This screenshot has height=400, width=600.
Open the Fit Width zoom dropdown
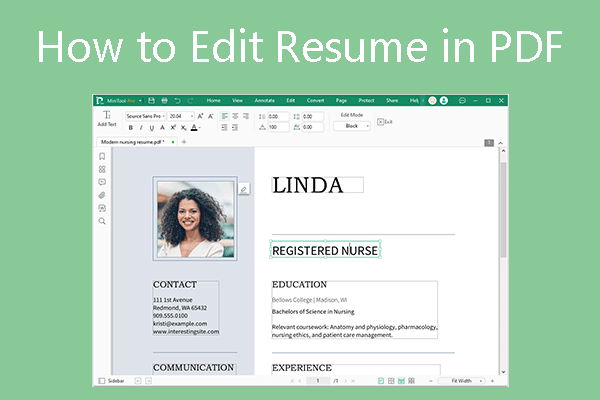[462, 381]
